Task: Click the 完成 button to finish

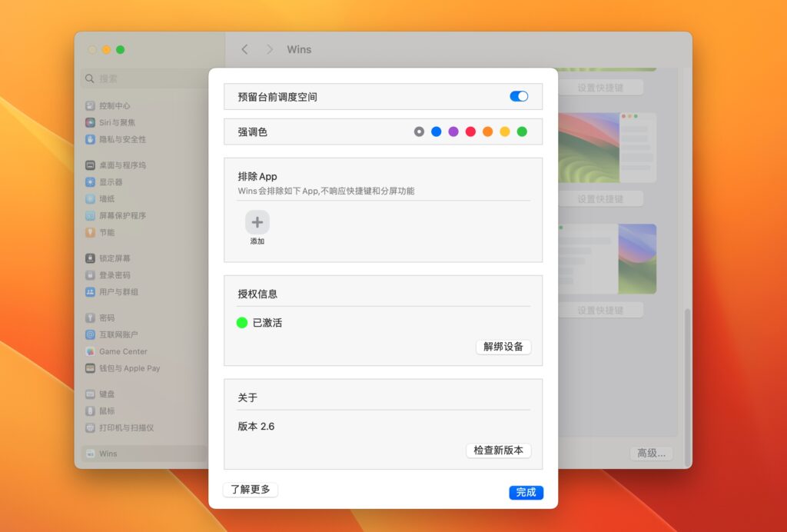Action: [x=526, y=493]
